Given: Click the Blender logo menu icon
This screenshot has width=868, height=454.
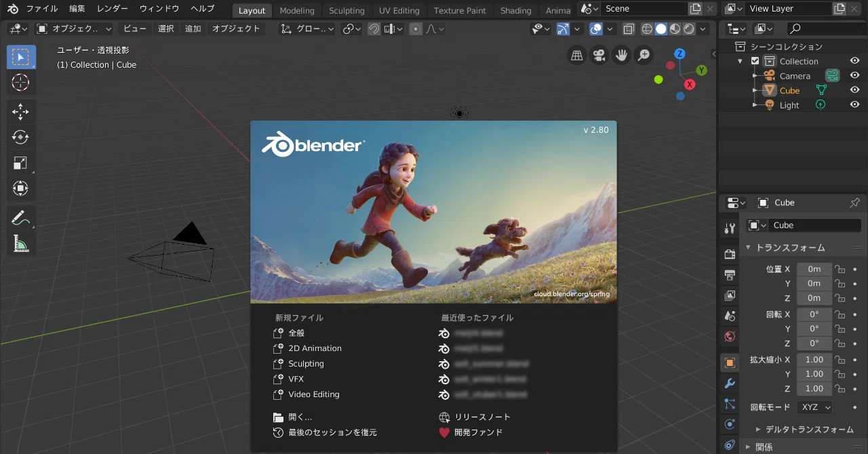Looking at the screenshot, I should (x=13, y=9).
